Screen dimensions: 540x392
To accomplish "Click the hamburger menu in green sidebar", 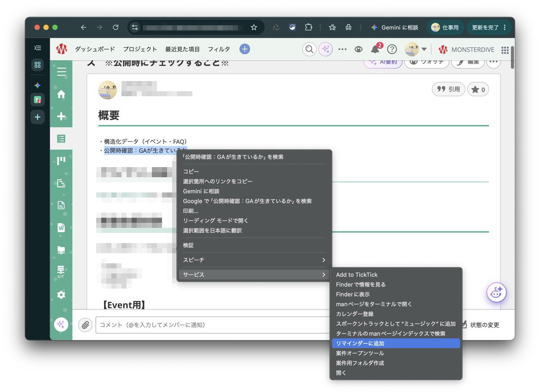I will pos(62,72).
